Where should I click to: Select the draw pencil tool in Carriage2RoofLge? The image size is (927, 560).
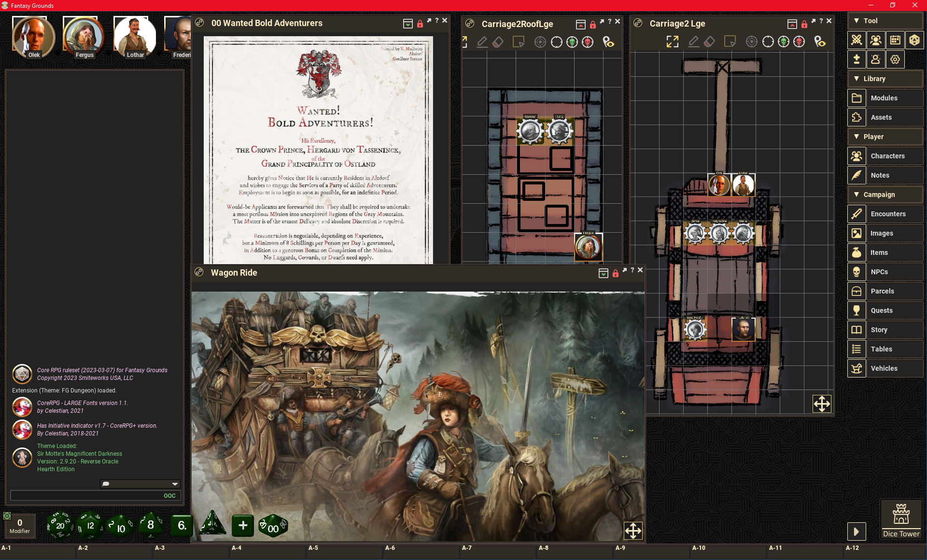(x=482, y=42)
